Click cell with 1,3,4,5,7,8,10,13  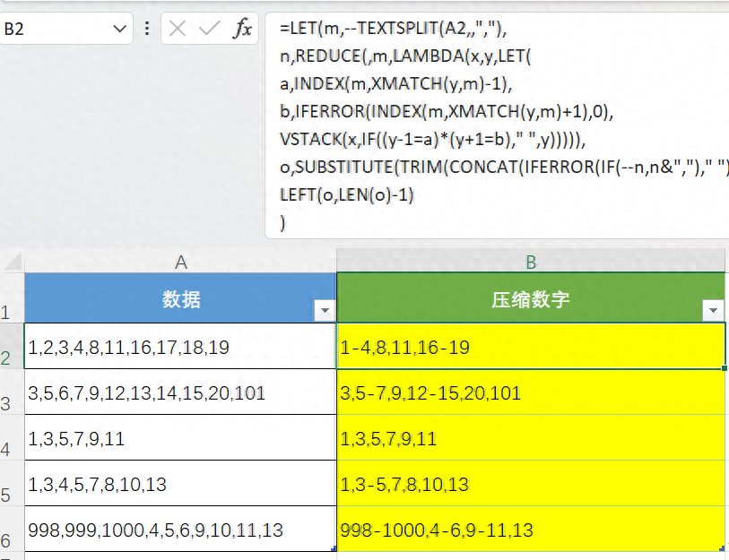click(x=180, y=483)
